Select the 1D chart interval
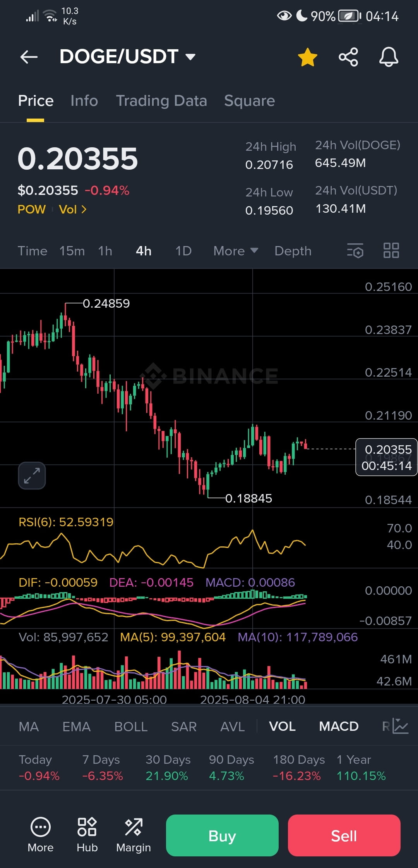Screen dimensions: 418x868 tap(183, 251)
